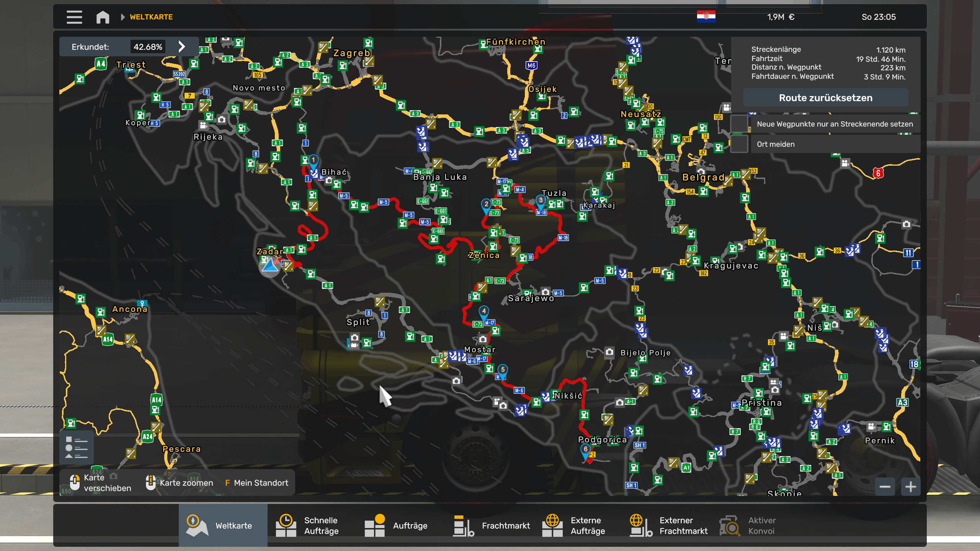Image resolution: width=980 pixels, height=551 pixels.
Task: Click 'Mein Standort' shortcut label
Action: [x=261, y=483]
